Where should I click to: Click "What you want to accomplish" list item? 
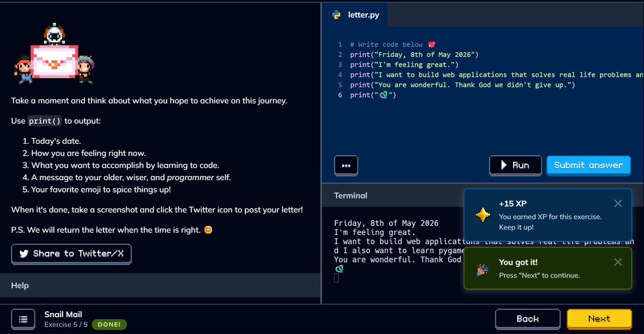125,165
